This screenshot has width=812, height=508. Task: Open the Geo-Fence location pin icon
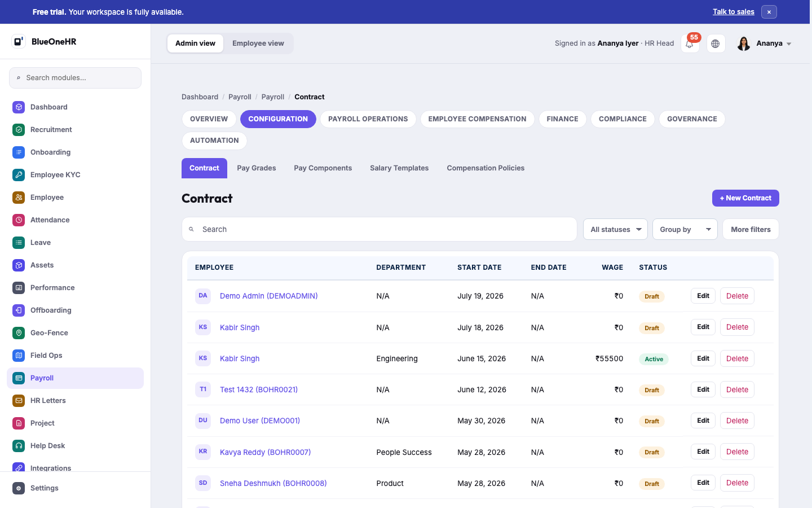19,333
